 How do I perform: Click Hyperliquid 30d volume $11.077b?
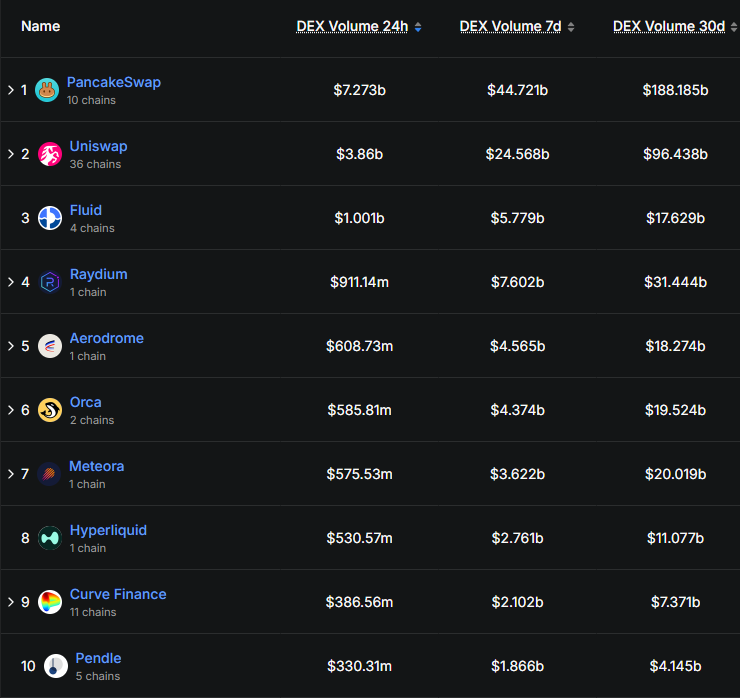[x=675, y=538]
